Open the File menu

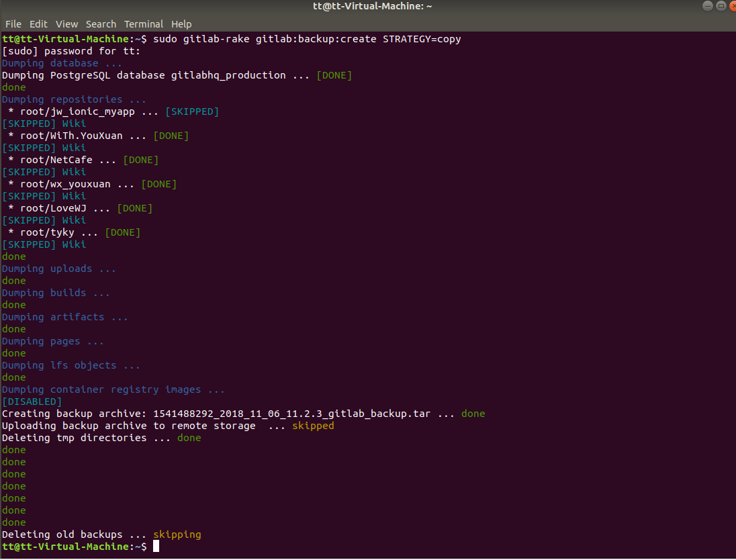[13, 24]
